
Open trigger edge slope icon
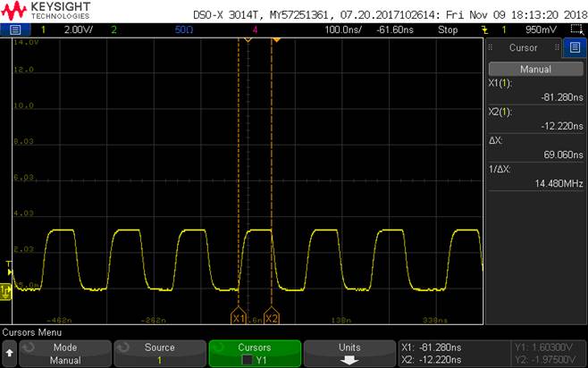click(484, 29)
